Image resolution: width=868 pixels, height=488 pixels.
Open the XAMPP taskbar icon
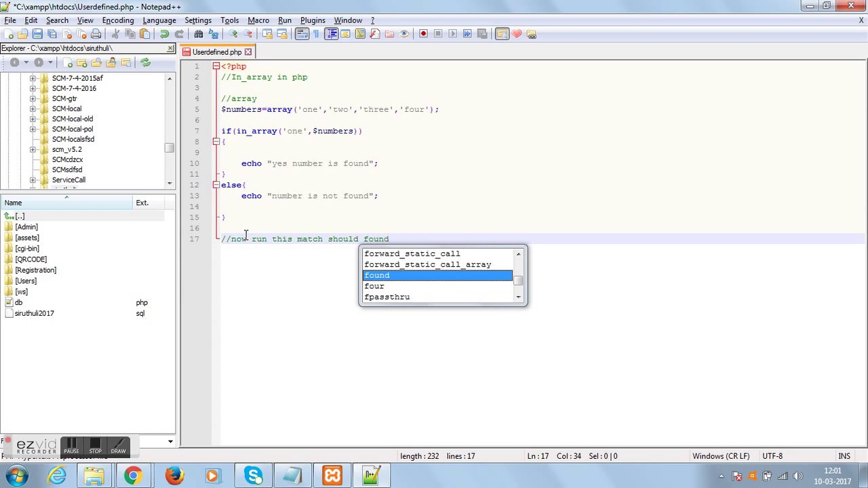(x=332, y=476)
